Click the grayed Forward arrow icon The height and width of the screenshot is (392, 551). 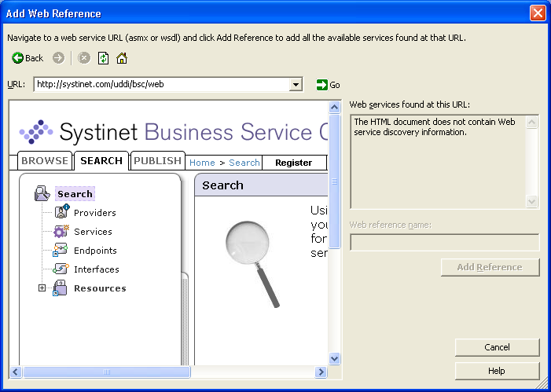pyautogui.click(x=59, y=58)
